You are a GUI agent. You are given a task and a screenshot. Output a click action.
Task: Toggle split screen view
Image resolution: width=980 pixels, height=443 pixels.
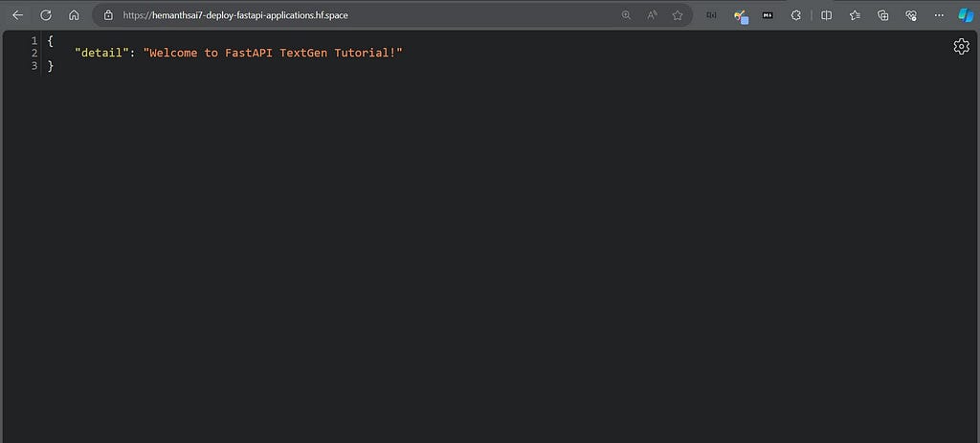(x=826, y=15)
